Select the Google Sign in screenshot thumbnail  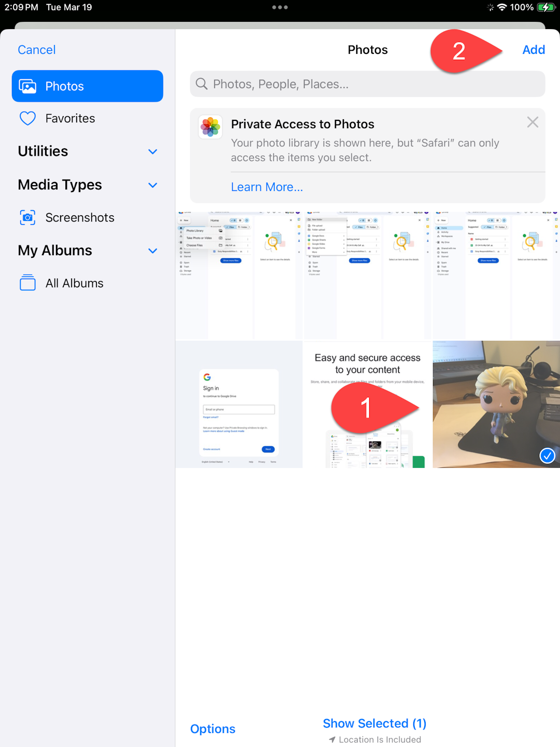[x=239, y=404]
